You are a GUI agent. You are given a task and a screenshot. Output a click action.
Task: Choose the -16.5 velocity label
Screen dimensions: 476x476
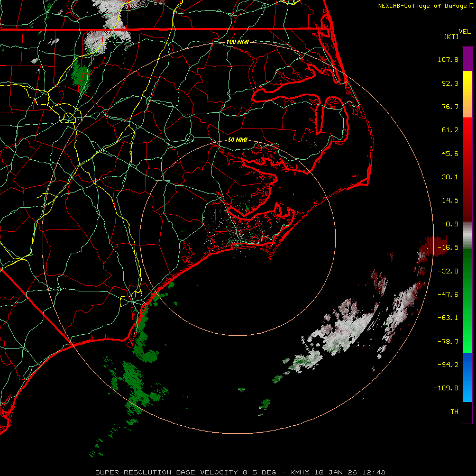[x=448, y=248]
